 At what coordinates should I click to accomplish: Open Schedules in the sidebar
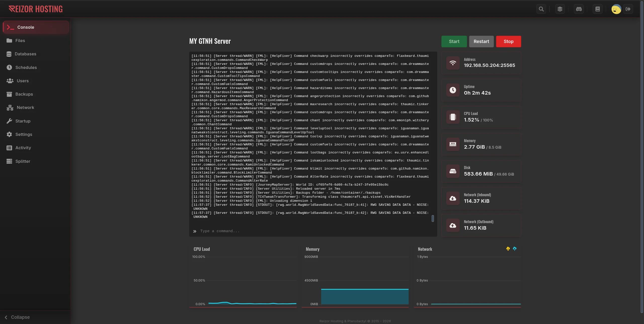pos(26,67)
